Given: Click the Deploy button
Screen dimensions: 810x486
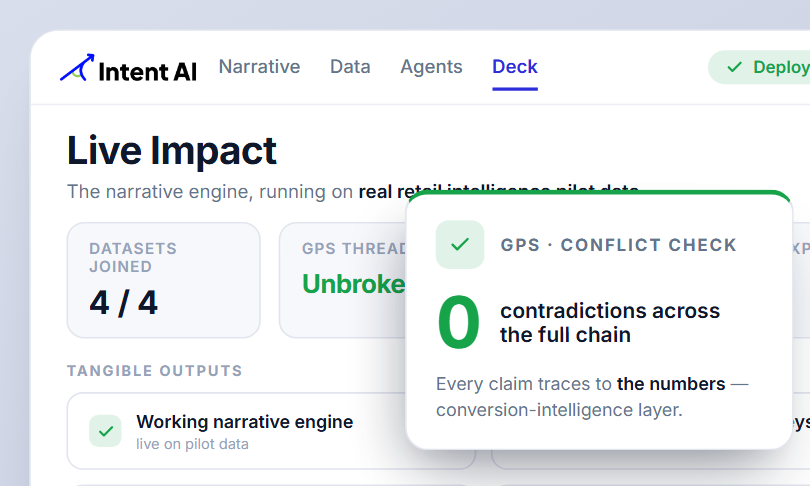Looking at the screenshot, I should [759, 67].
